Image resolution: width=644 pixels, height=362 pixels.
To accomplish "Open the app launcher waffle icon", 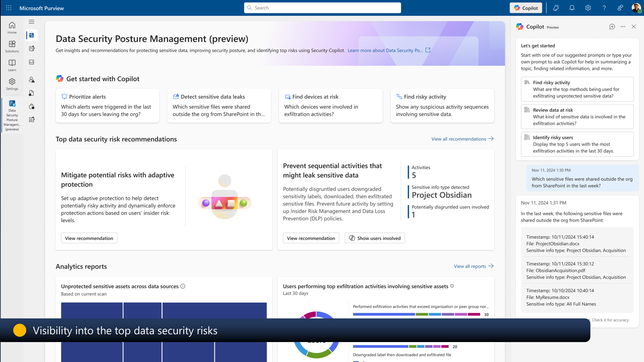I will point(9,8).
